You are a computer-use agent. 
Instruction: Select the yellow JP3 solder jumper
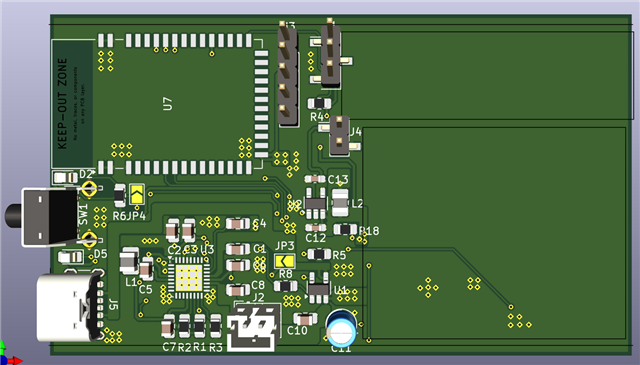(x=284, y=260)
